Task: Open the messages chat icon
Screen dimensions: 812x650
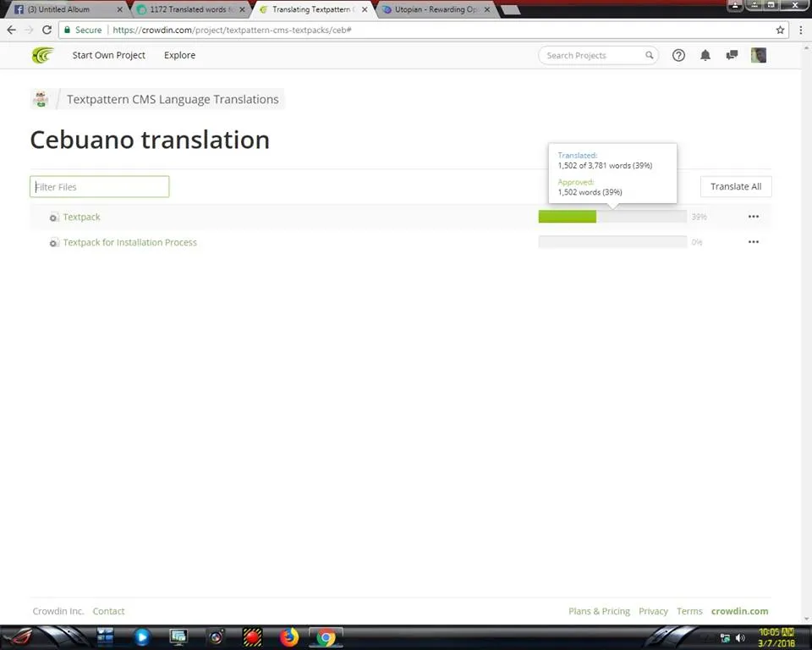Action: click(x=732, y=55)
